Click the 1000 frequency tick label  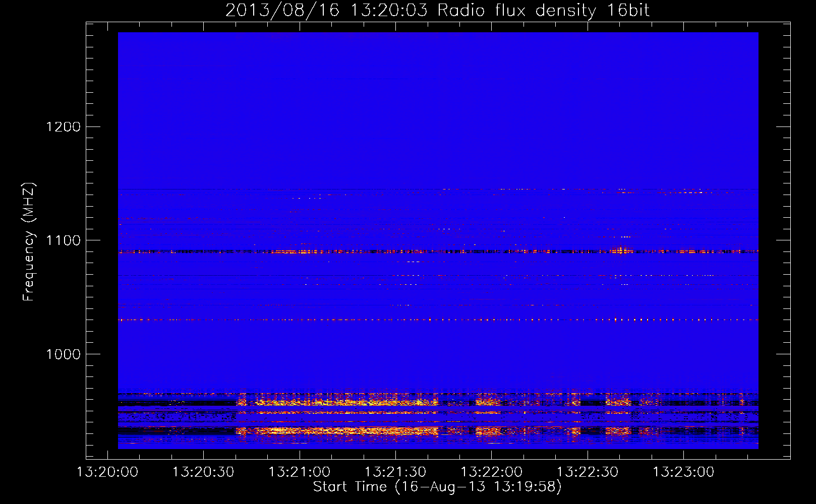point(64,354)
